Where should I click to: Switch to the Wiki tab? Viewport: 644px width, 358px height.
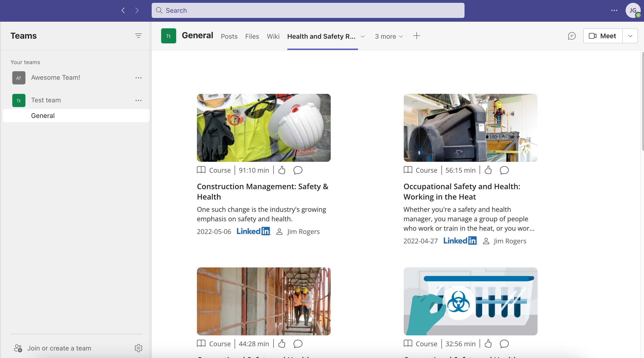273,36
